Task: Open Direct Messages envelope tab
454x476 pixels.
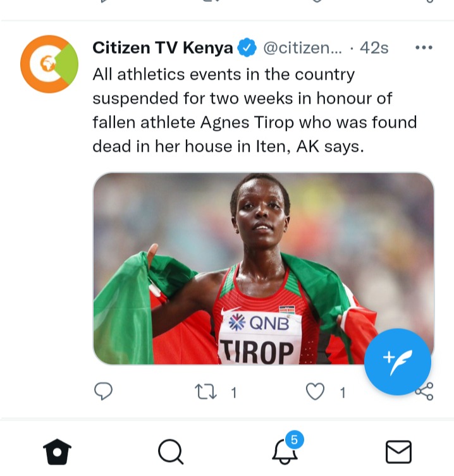Action: (398, 452)
